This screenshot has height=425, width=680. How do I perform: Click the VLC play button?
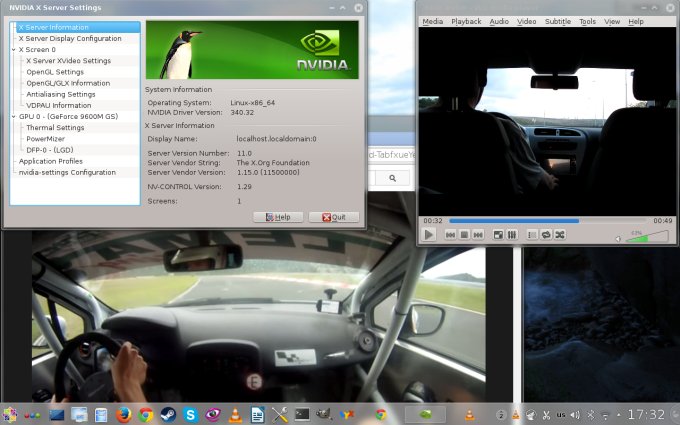click(428, 235)
